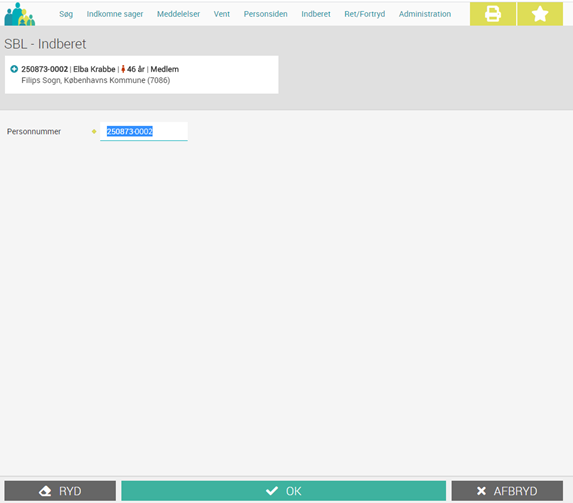
Task: Click the printer icon button
Action: 493,14
